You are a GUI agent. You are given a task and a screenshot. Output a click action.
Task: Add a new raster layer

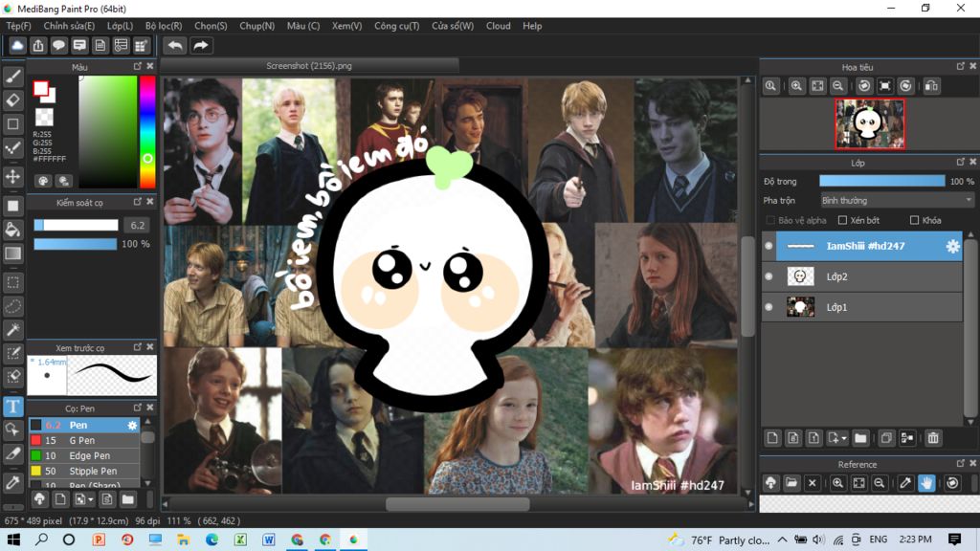coord(772,438)
